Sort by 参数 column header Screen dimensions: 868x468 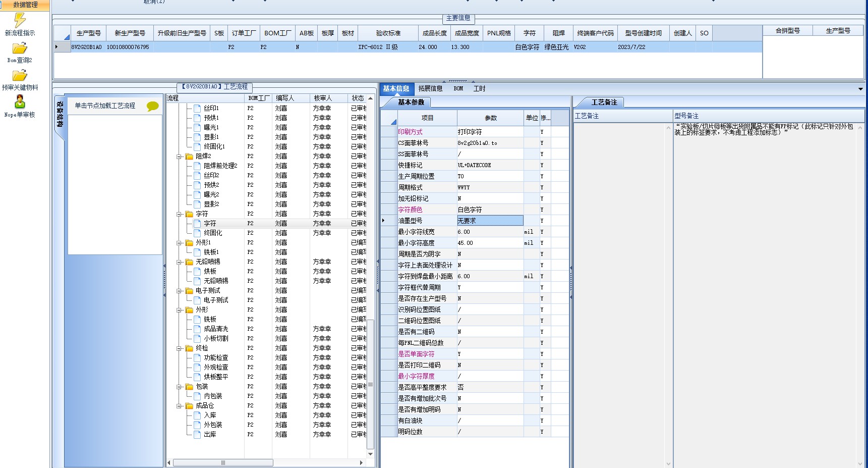click(x=490, y=118)
